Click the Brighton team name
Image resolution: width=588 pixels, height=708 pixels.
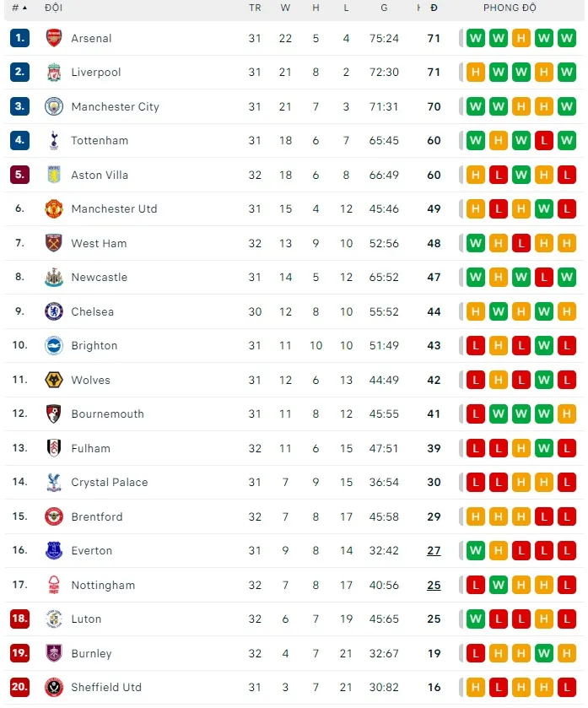[94, 345]
